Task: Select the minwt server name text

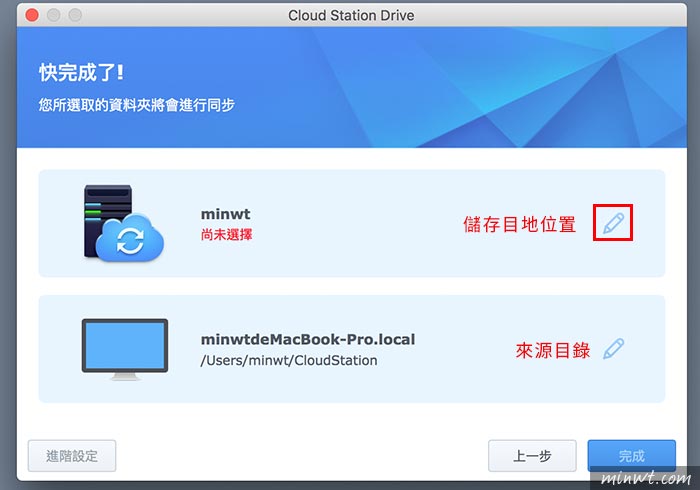Action: click(225, 214)
